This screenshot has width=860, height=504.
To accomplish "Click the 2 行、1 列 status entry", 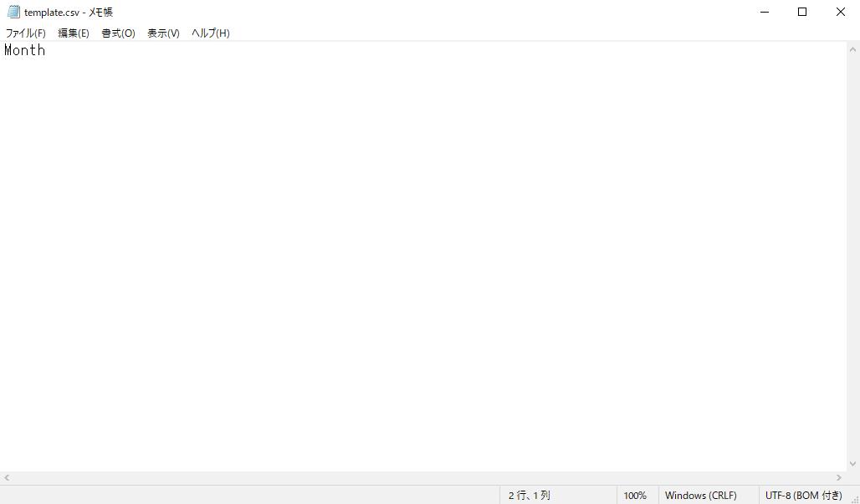I will click(x=530, y=496).
